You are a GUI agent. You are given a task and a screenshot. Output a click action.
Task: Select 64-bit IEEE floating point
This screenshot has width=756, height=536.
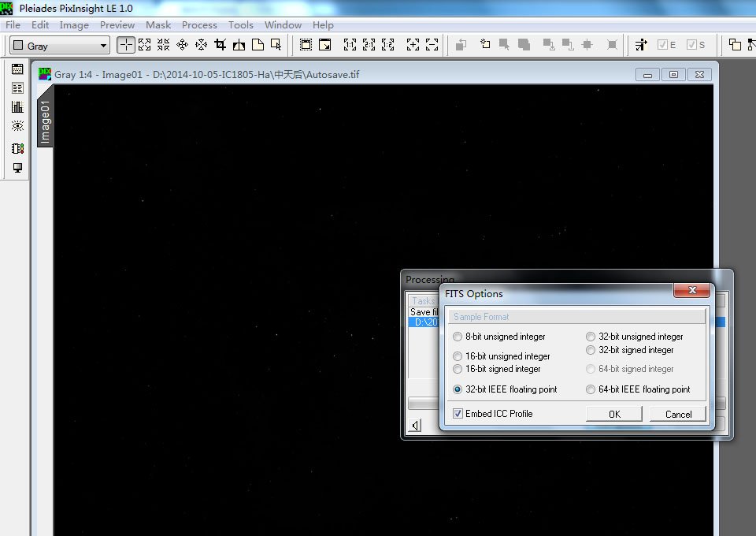[591, 389]
